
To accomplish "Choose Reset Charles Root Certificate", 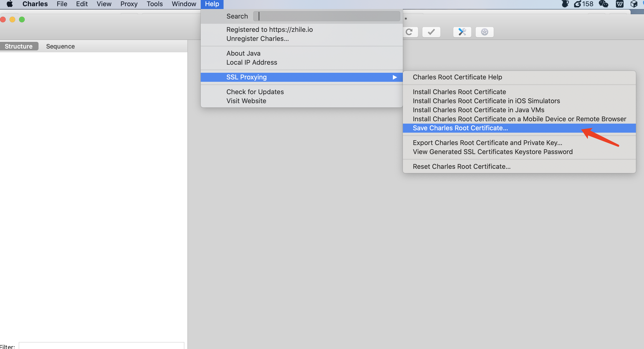I will 461,166.
